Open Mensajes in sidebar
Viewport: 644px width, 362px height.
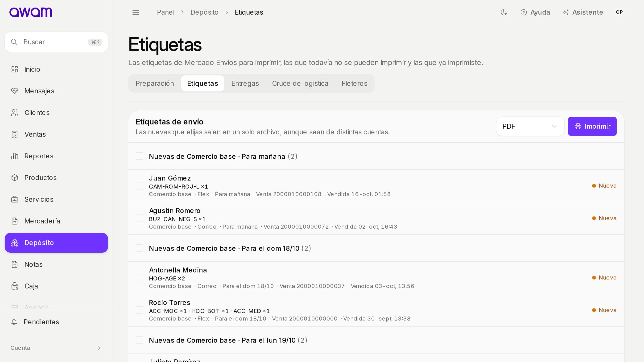coord(56,91)
